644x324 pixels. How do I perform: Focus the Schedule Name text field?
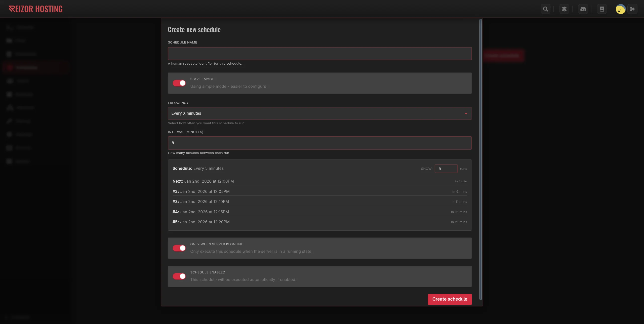pyautogui.click(x=319, y=54)
